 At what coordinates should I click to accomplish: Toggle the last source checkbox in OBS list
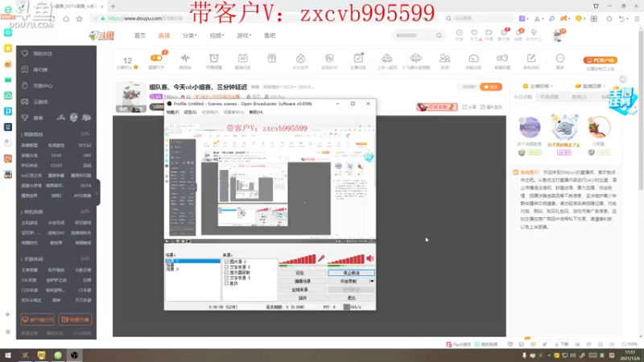[x=226, y=283]
